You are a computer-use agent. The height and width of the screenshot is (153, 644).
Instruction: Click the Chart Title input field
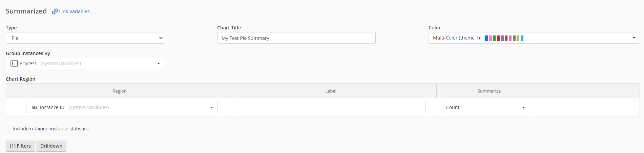296,38
